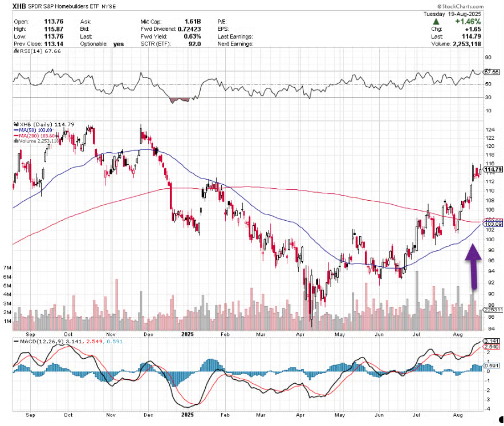This screenshot has height=426, width=504.
Task: Click the 103.09 moving average axis tag
Action: tap(493, 224)
